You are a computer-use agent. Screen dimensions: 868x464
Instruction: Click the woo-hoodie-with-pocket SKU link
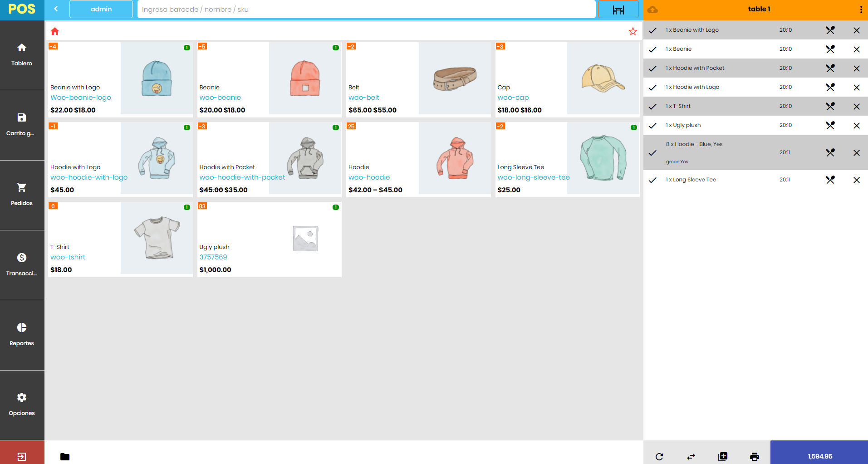coord(242,177)
